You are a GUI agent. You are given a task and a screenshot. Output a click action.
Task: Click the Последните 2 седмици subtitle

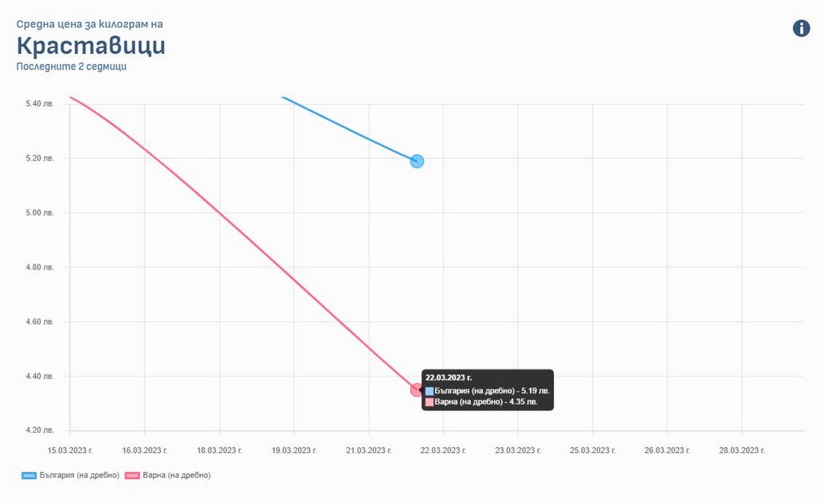pyautogui.click(x=71, y=66)
